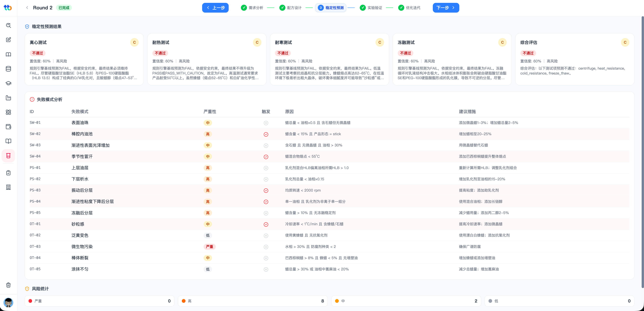Click the trigger icon in PS-01 row
This screenshot has width=644, height=311.
266,168
